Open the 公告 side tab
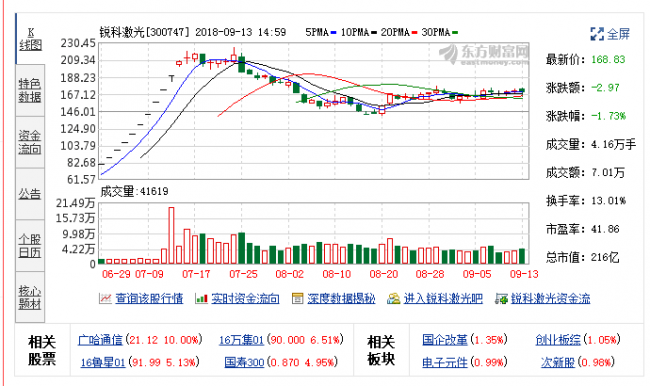This screenshot has height=386, width=650. pos(30,194)
